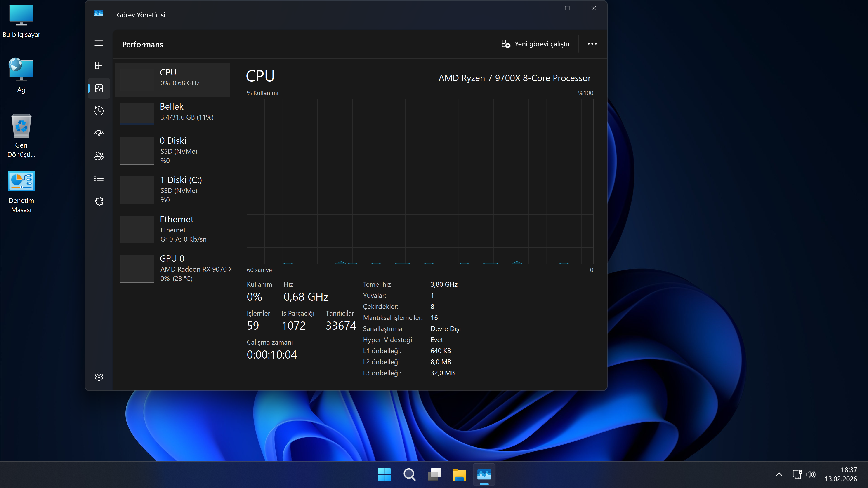The image size is (868, 488).
Task: Open the Denetim Masası desktop icon
Action: [x=21, y=192]
